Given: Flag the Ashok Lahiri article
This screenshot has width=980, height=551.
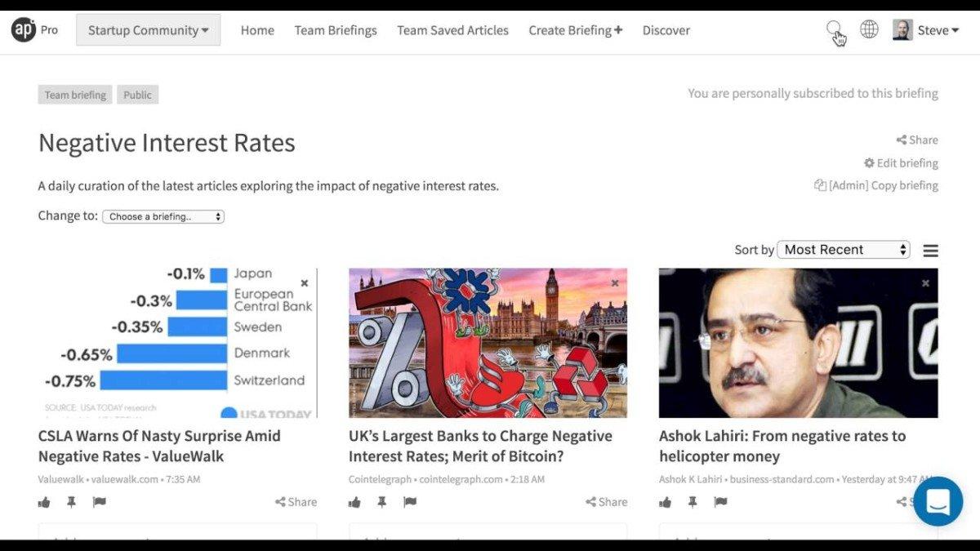Looking at the screenshot, I should pyautogui.click(x=719, y=502).
